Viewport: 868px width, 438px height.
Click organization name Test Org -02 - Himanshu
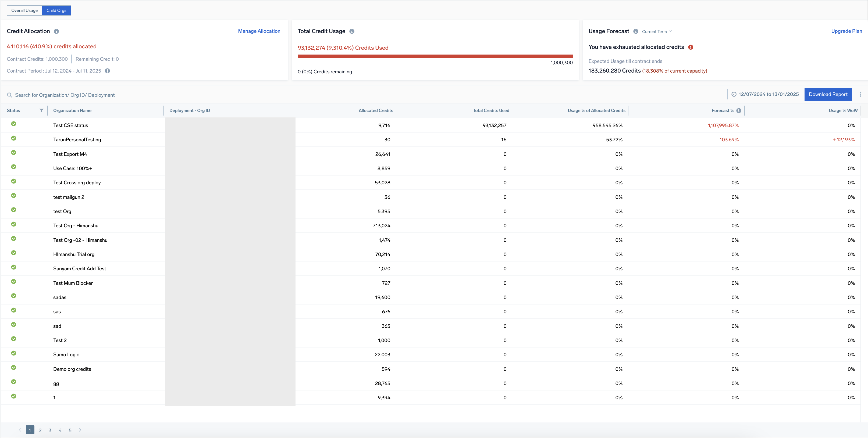coord(80,240)
